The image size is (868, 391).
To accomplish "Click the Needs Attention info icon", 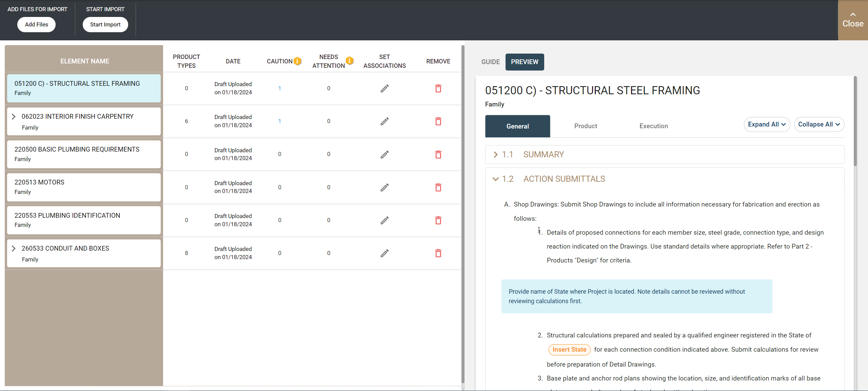I will (x=350, y=61).
